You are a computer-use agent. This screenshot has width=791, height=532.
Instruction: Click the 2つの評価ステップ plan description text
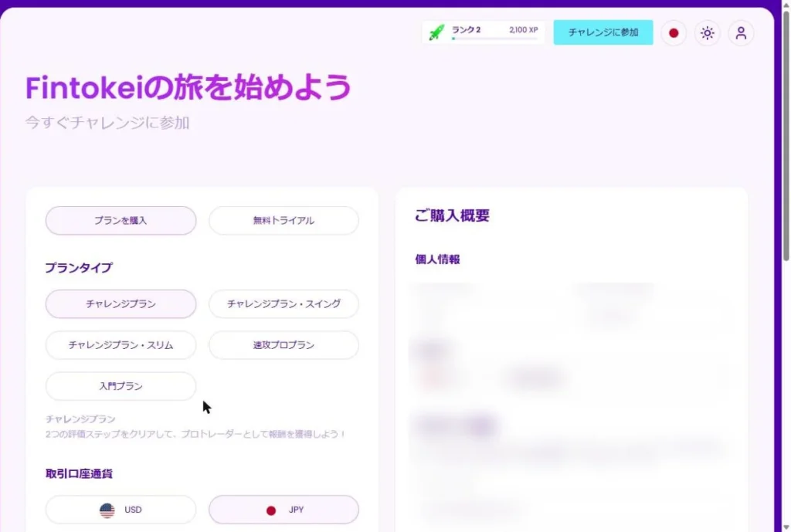tap(195, 434)
